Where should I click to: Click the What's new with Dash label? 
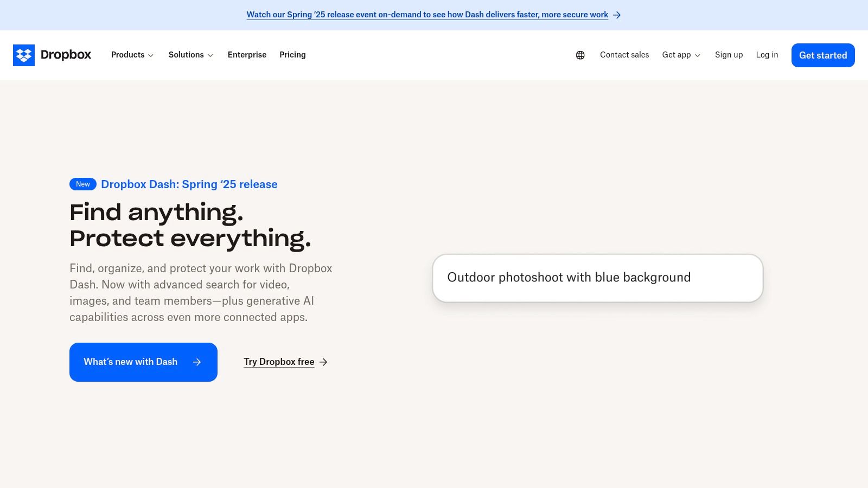tap(130, 362)
